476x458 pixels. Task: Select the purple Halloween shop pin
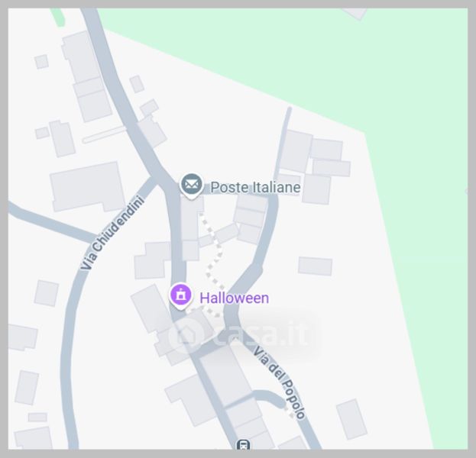pyautogui.click(x=180, y=296)
